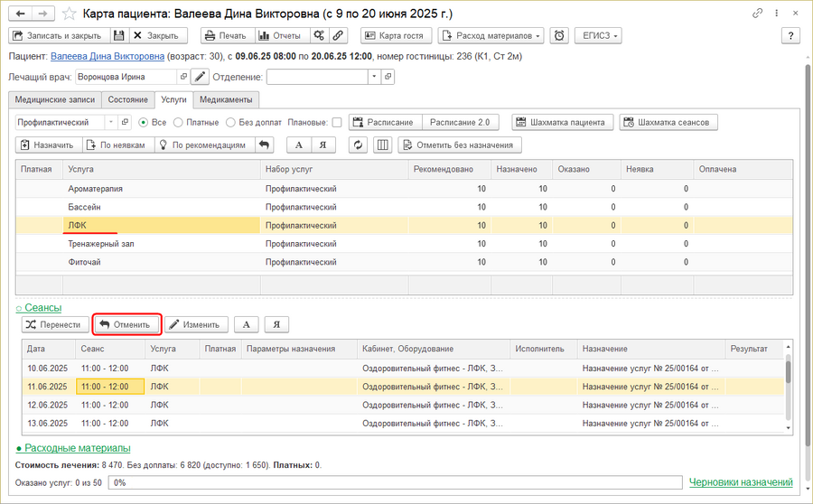Open the Черновики назначений link
813x504 pixels.
[741, 483]
